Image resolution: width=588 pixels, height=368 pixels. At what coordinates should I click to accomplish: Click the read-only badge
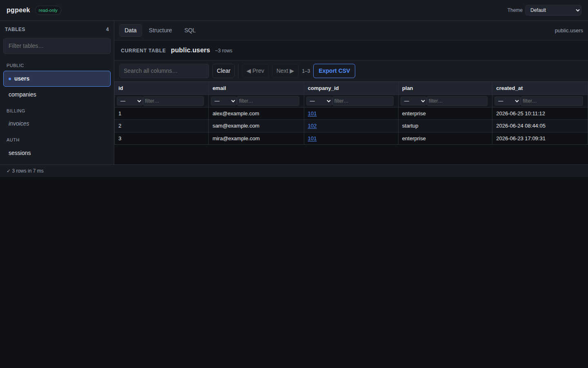[48, 10]
